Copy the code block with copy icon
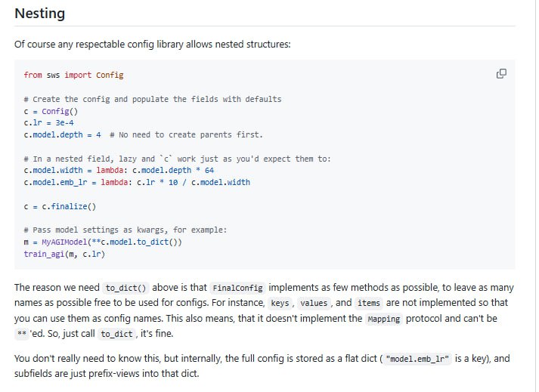The height and width of the screenshot is (392, 539). [500, 74]
